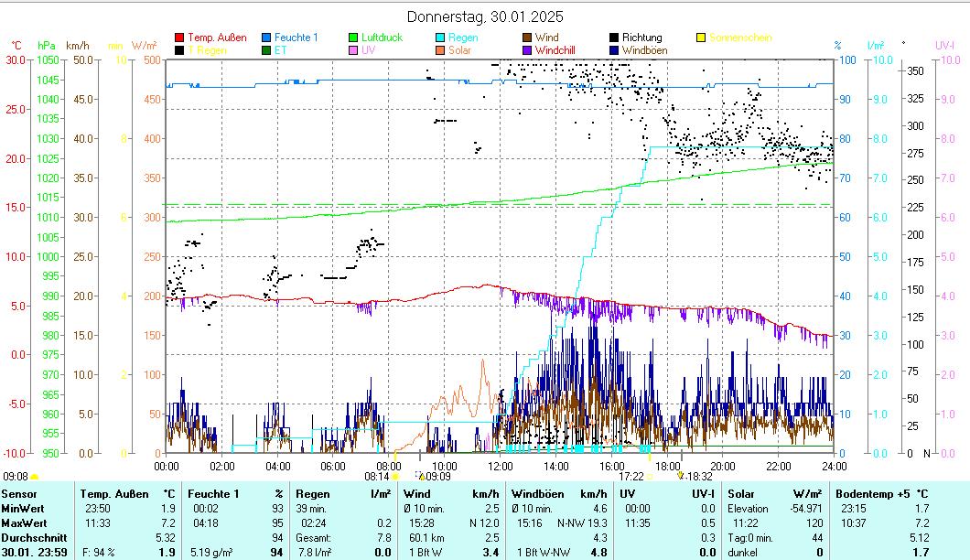Viewport: 970px width, 560px height.
Task: Click the sun marker next to 09:08
Action: click(x=35, y=477)
